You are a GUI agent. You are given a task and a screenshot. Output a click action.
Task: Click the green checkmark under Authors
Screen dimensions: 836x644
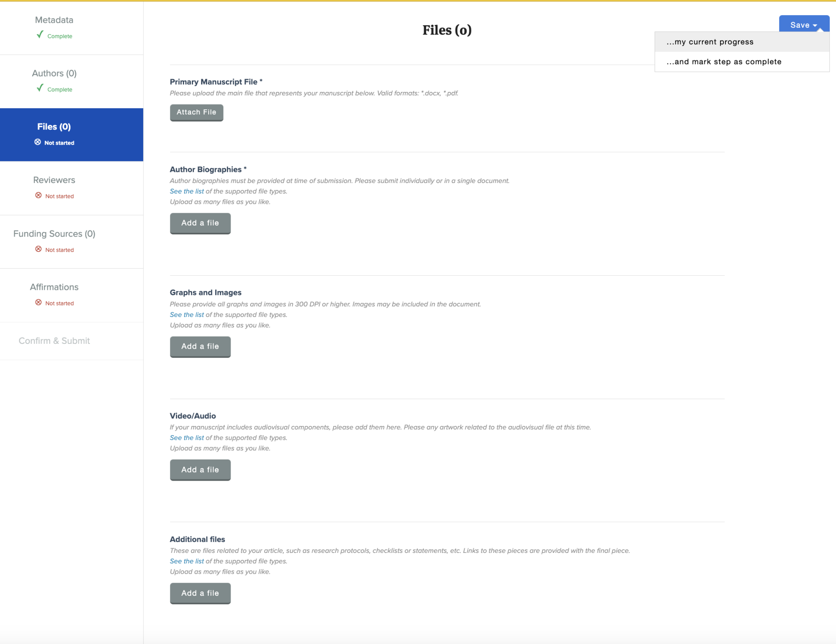pyautogui.click(x=40, y=88)
